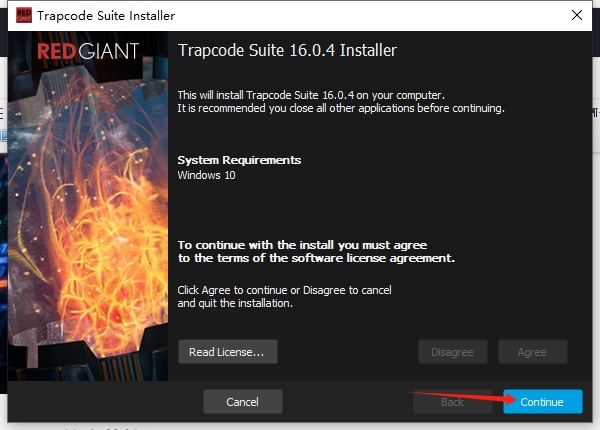The width and height of the screenshot is (600, 430).
Task: Close the Trapcode Suite Installer window
Action: point(576,15)
